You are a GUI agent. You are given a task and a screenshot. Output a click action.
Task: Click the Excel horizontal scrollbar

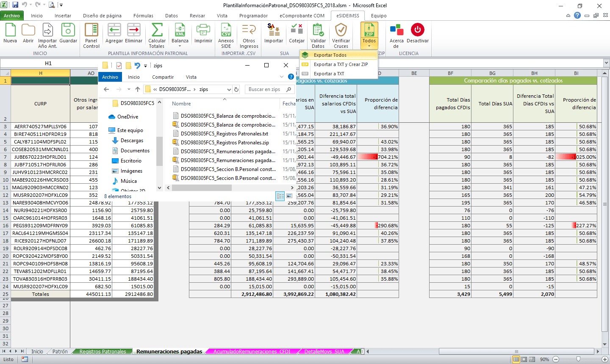click(x=516, y=351)
